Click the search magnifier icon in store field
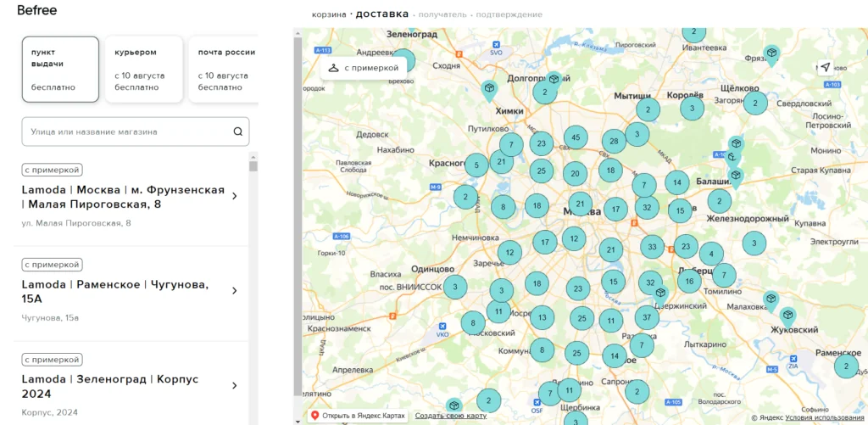The image size is (868, 425). coord(237,131)
